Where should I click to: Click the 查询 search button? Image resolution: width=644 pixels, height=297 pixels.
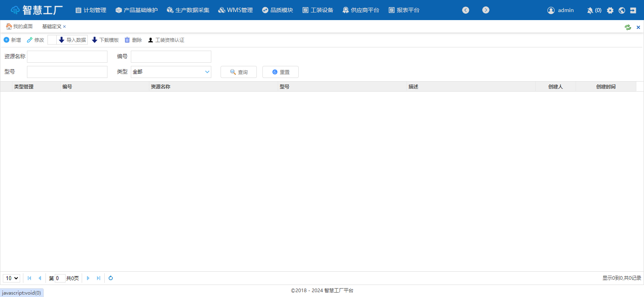(x=239, y=72)
